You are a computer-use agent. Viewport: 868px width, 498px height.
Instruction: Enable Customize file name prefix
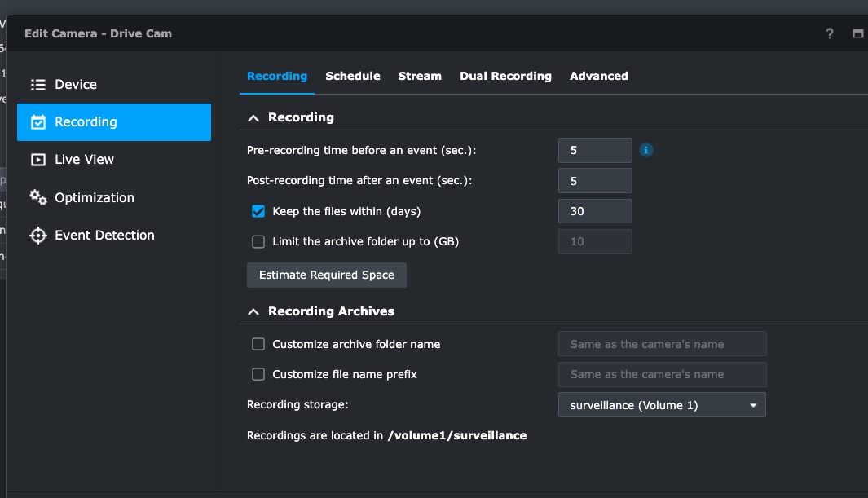(x=258, y=374)
